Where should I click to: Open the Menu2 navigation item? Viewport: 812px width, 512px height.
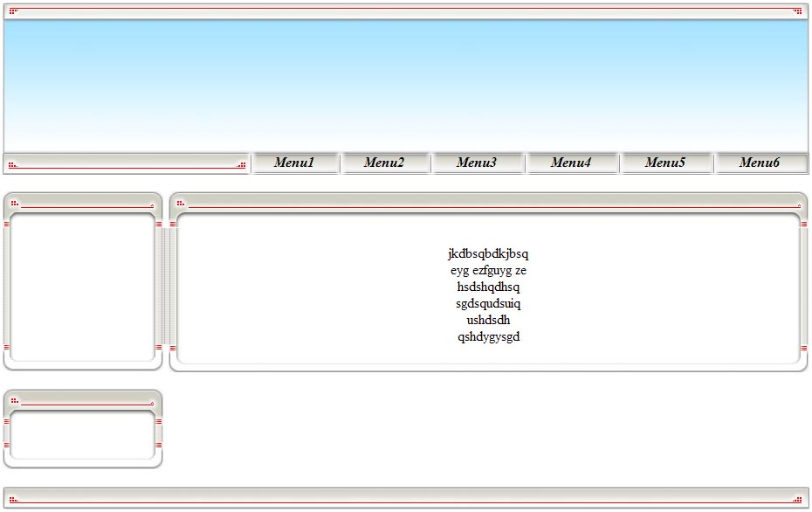click(x=384, y=163)
